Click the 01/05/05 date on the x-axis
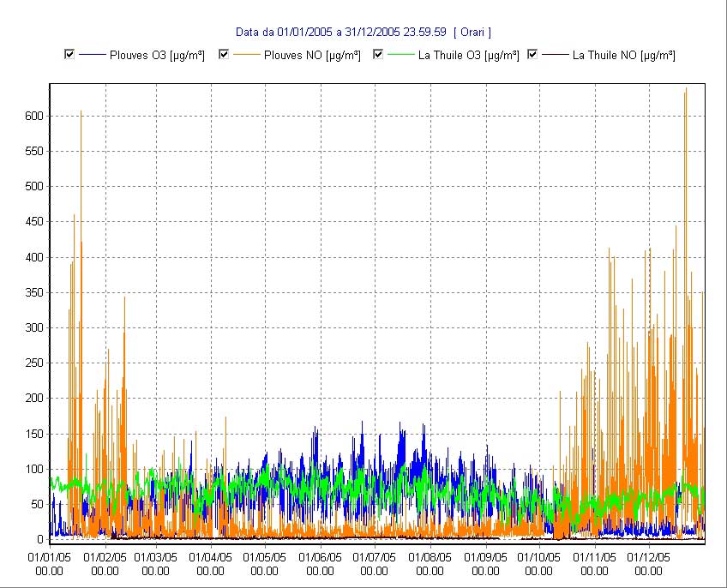Viewport: 727px width, 588px height. [265, 557]
